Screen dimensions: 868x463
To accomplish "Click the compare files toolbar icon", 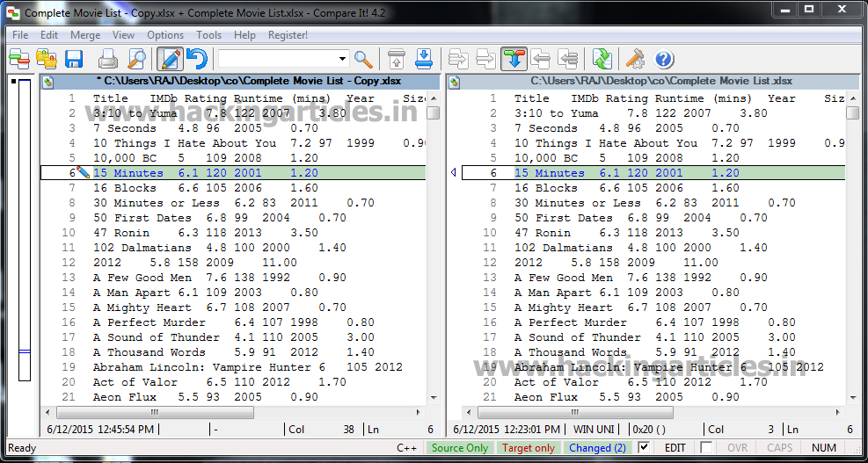I will tap(19, 59).
